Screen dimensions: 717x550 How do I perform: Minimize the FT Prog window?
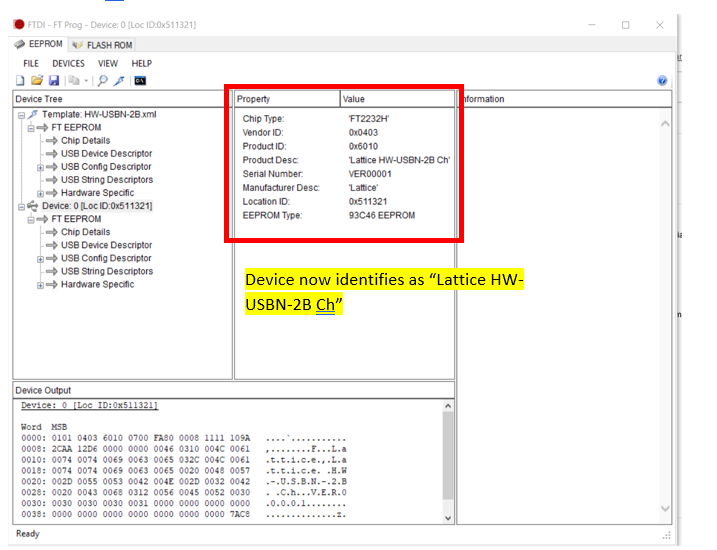point(592,25)
